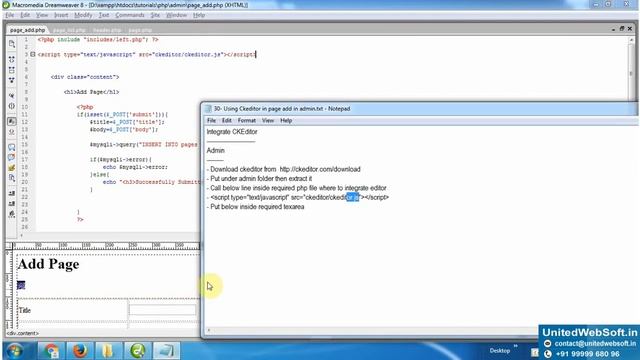
Task: Switch to the page_add.php document tab
Action: tap(27, 30)
